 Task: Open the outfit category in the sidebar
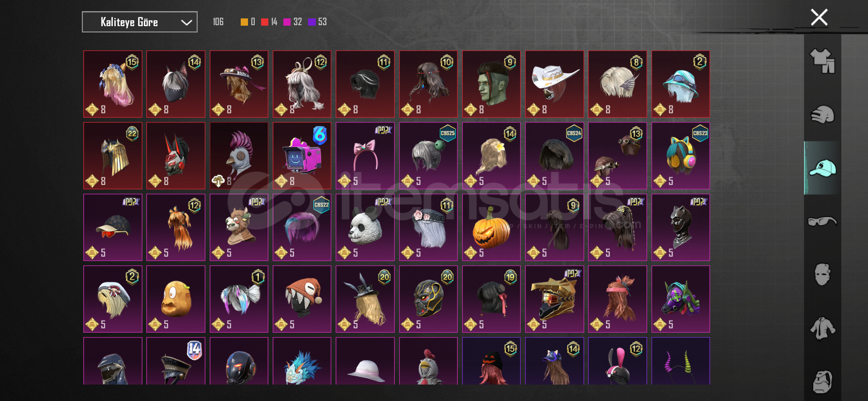pos(822,61)
